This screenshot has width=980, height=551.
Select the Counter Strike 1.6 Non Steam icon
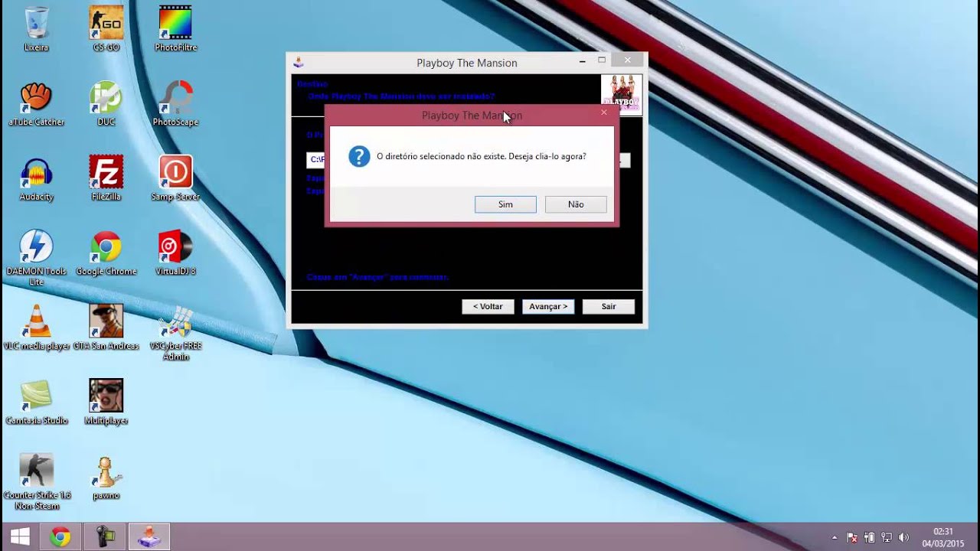click(36, 482)
